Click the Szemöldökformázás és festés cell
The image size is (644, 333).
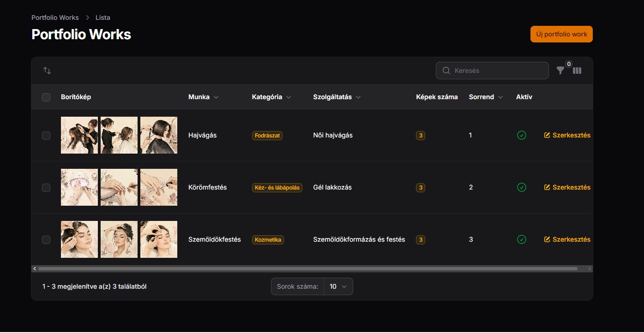click(x=359, y=239)
